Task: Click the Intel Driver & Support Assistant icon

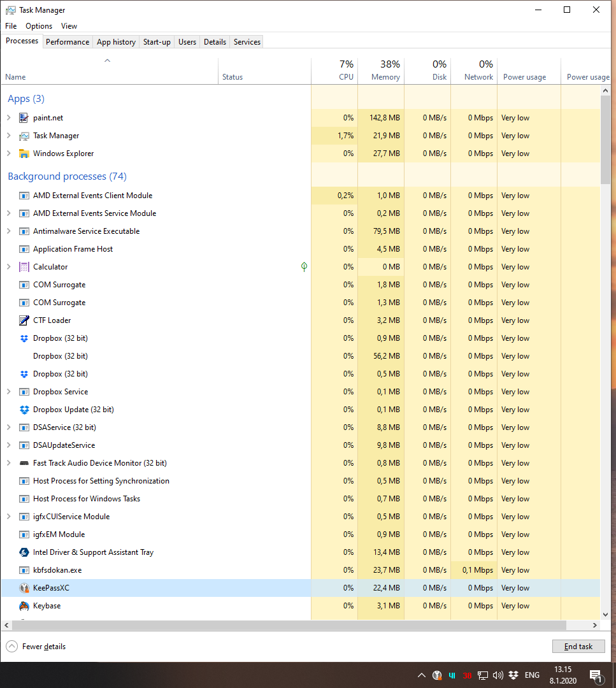Action: coord(24,552)
